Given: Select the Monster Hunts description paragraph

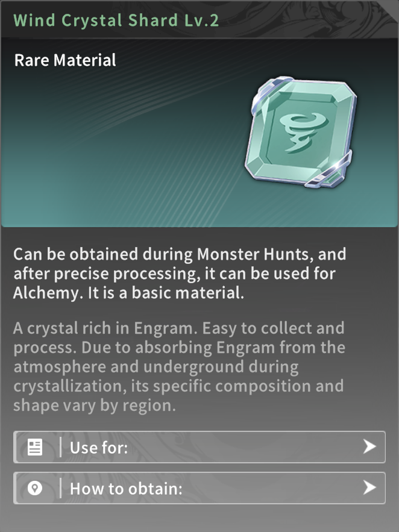Looking at the screenshot, I should tap(180, 274).
